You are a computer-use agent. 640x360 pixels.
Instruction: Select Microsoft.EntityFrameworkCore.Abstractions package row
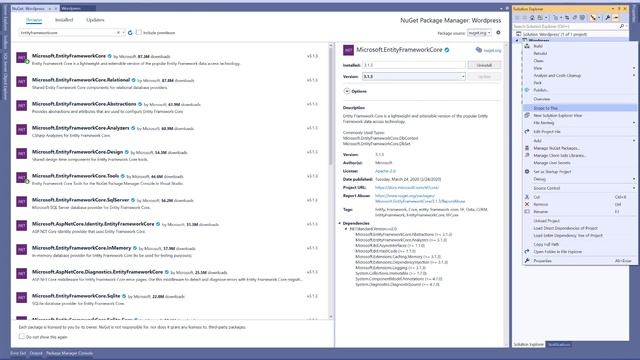(170, 107)
